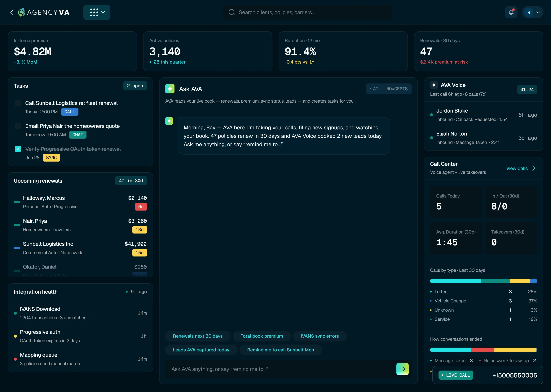Click the SYNC tag on OAuth task
551x392 pixels.
point(51,158)
